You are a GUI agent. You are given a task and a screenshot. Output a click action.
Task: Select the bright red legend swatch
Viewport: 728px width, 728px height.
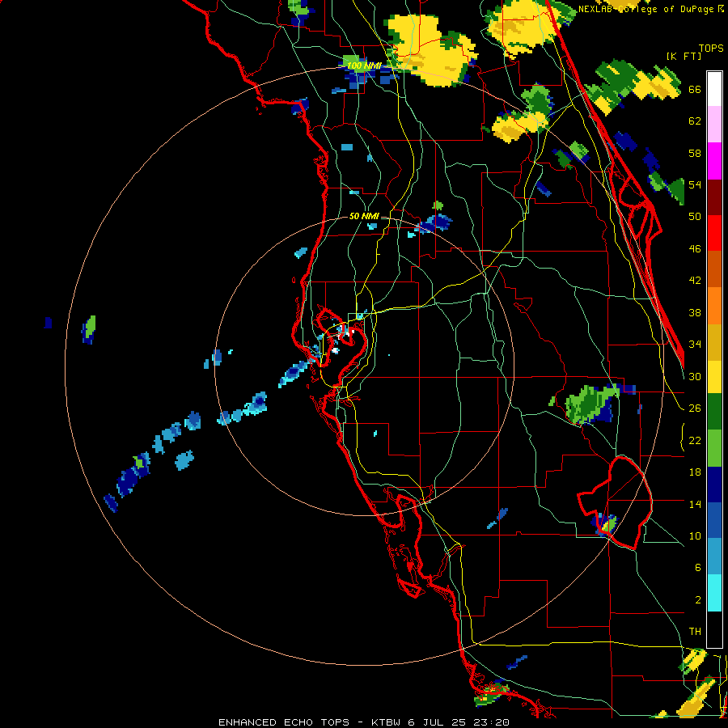[714, 233]
